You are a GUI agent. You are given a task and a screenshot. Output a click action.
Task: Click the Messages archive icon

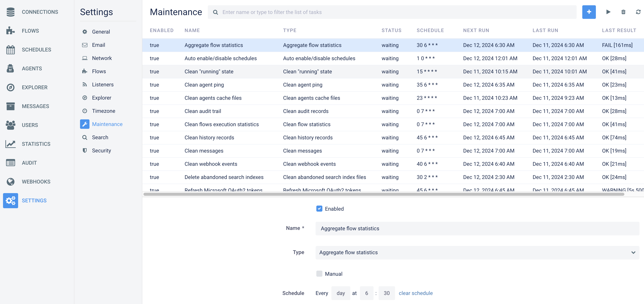point(11,106)
